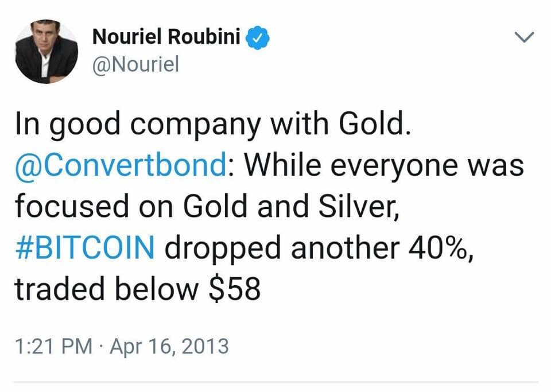This screenshot has width=551, height=392.
Task: Open the @Convertbond mention
Action: pos(121,166)
